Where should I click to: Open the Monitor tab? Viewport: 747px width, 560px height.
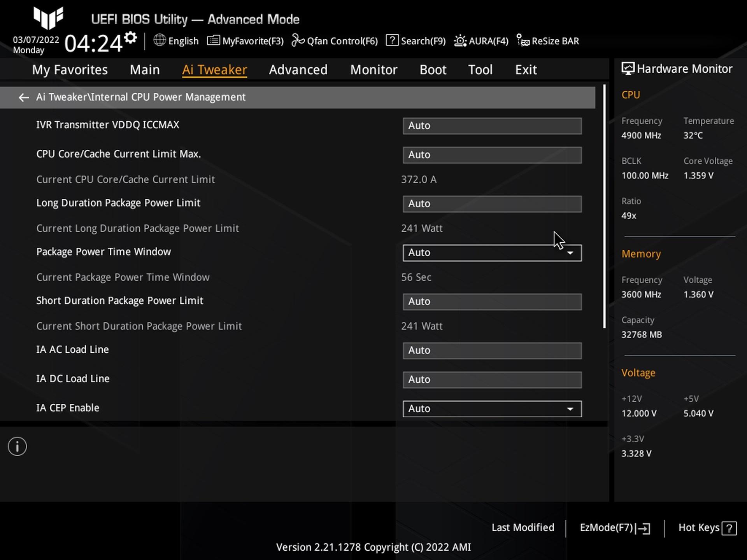point(373,70)
